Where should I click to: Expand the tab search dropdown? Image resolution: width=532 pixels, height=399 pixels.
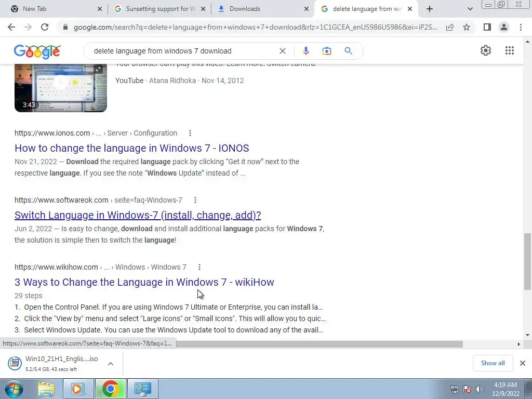point(470,9)
